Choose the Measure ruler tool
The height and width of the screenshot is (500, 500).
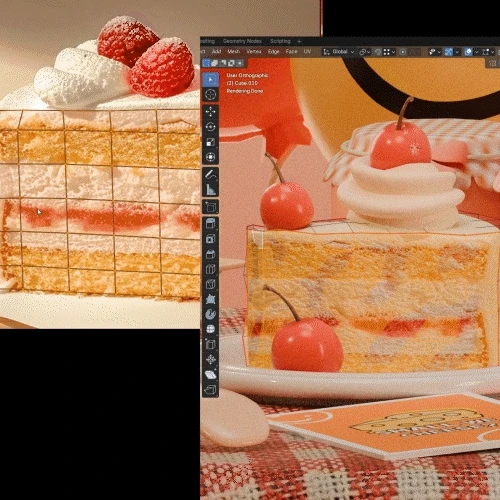click(x=210, y=189)
